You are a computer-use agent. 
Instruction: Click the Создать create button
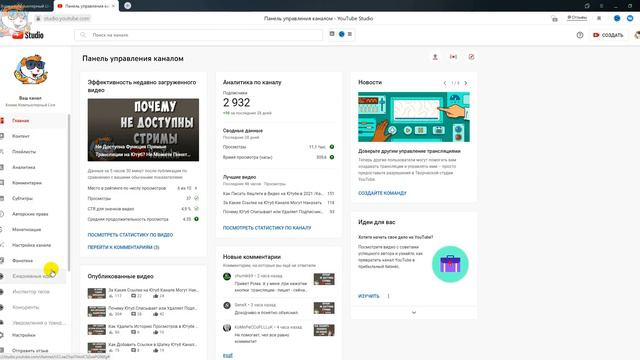pyautogui.click(x=608, y=35)
